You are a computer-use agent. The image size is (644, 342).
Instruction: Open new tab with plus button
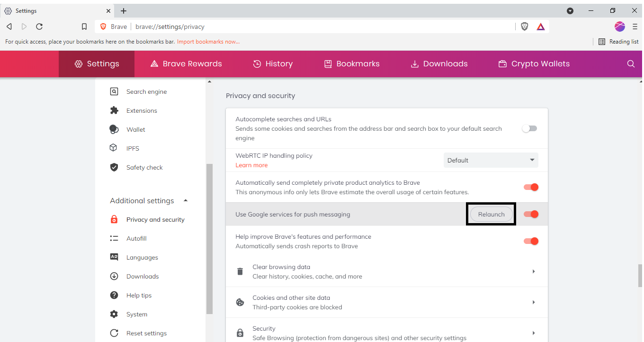coord(124,10)
